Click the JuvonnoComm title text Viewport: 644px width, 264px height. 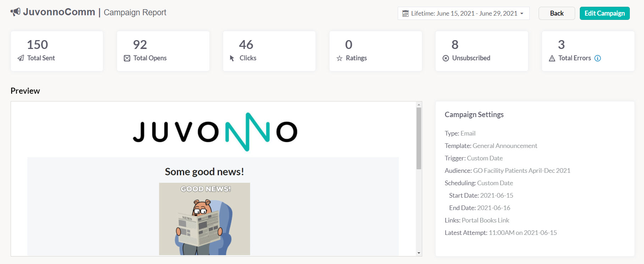click(59, 12)
